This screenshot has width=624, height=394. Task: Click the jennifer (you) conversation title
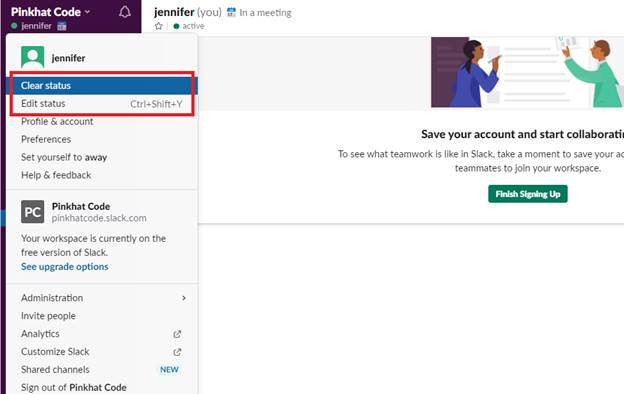[187, 12]
